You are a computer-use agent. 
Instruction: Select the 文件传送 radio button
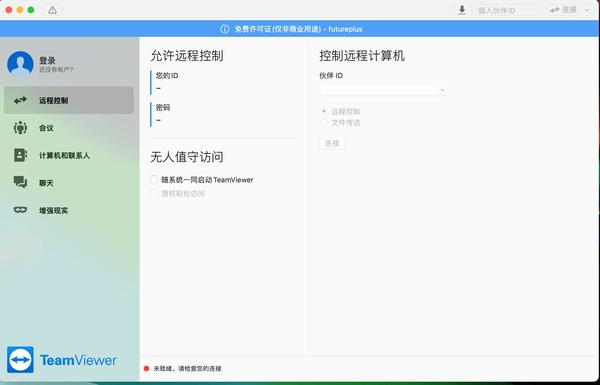click(324, 122)
